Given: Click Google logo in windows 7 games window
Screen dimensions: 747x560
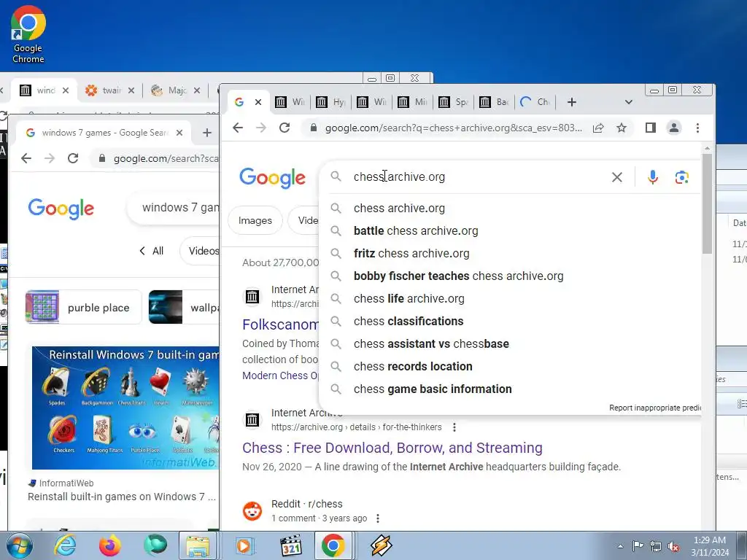Looking at the screenshot, I should pyautogui.click(x=61, y=209).
